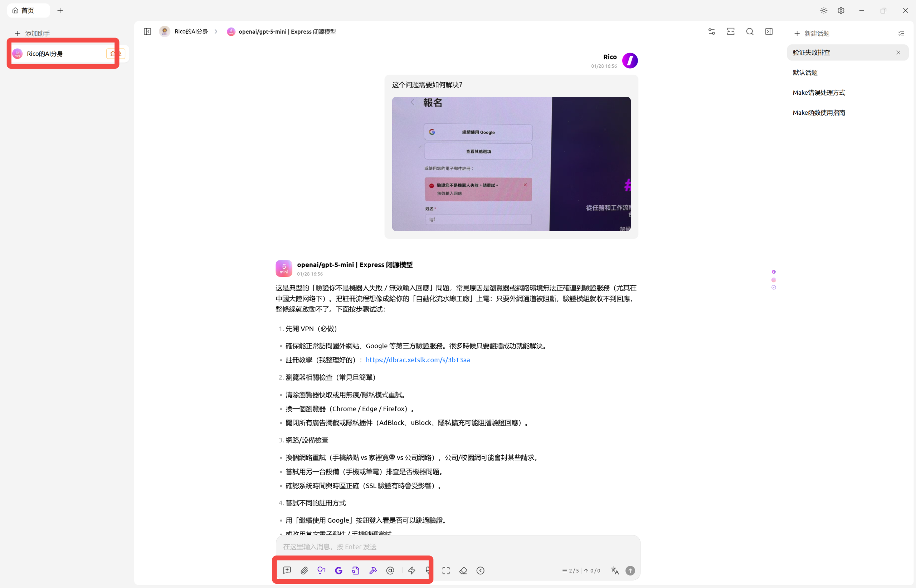The image size is (916, 588).
Task: Click the new topic icon in input toolbar
Action: pyautogui.click(x=287, y=570)
